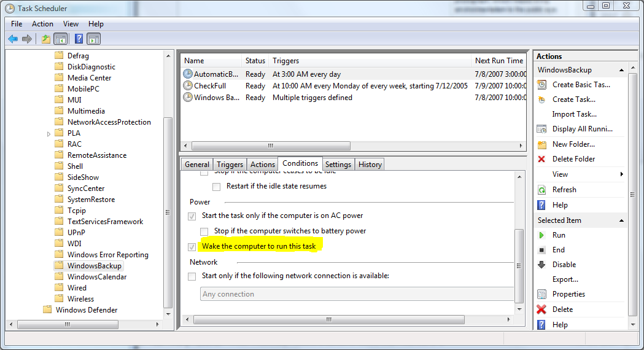Select the CheckFull task row
This screenshot has height=350, width=644.
point(210,86)
